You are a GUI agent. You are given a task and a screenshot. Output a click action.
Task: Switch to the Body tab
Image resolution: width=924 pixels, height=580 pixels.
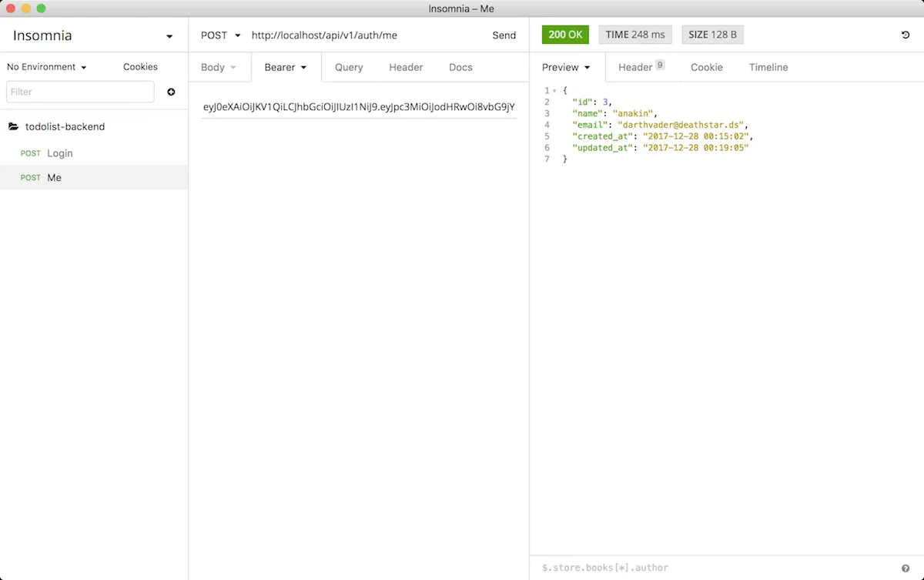pyautogui.click(x=219, y=67)
